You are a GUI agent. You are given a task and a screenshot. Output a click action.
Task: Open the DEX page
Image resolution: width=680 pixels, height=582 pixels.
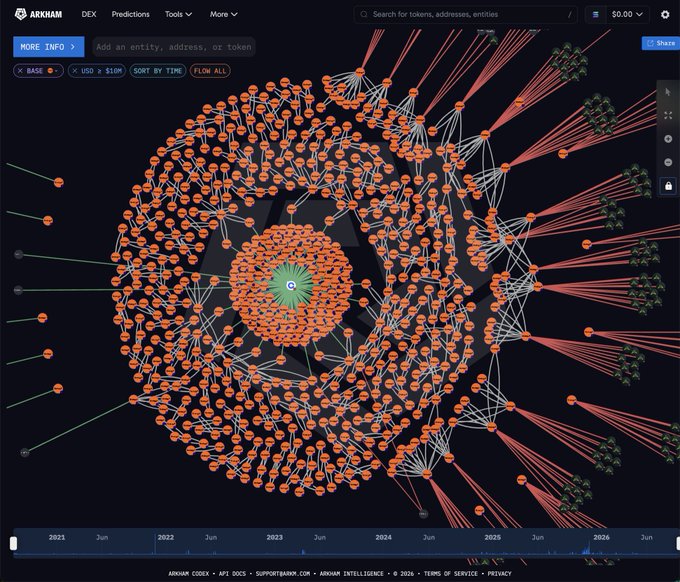tap(89, 14)
